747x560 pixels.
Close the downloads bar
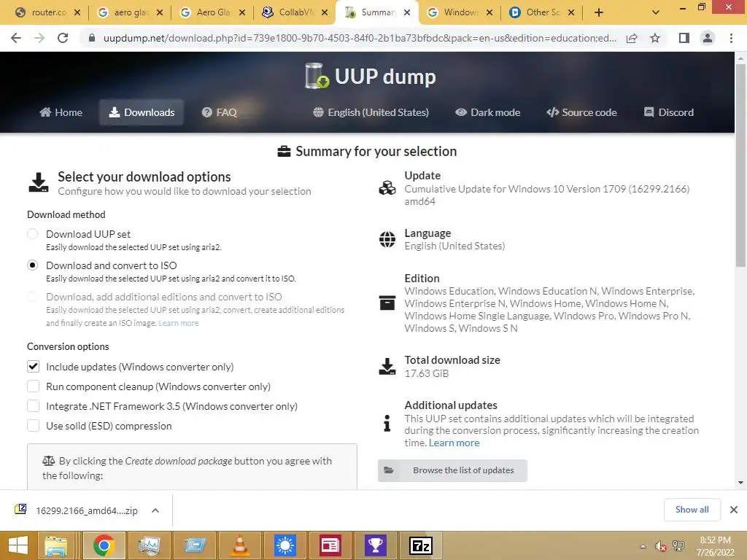point(734,510)
